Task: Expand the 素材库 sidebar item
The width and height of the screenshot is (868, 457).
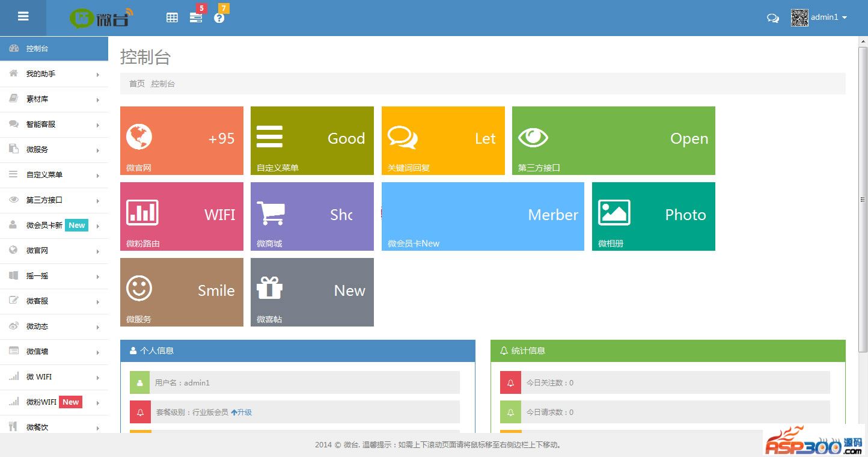Action: (54, 99)
